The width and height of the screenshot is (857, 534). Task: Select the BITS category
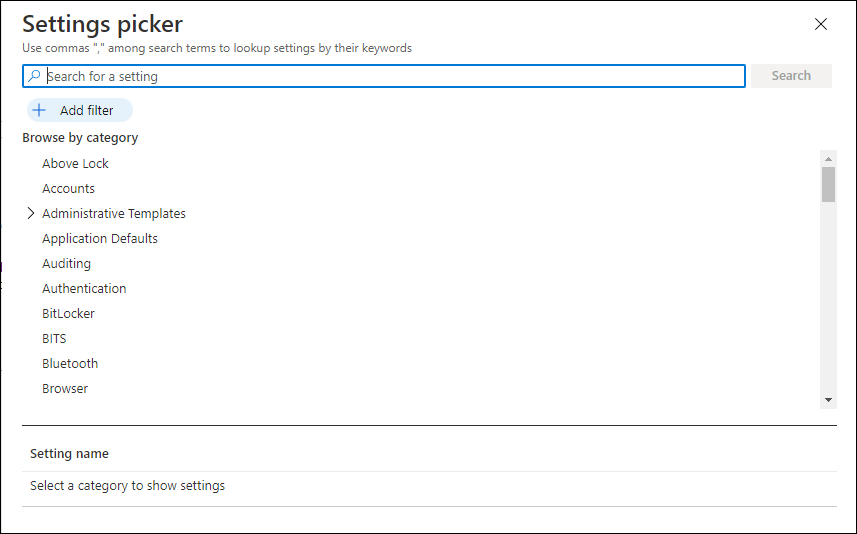[x=54, y=339]
